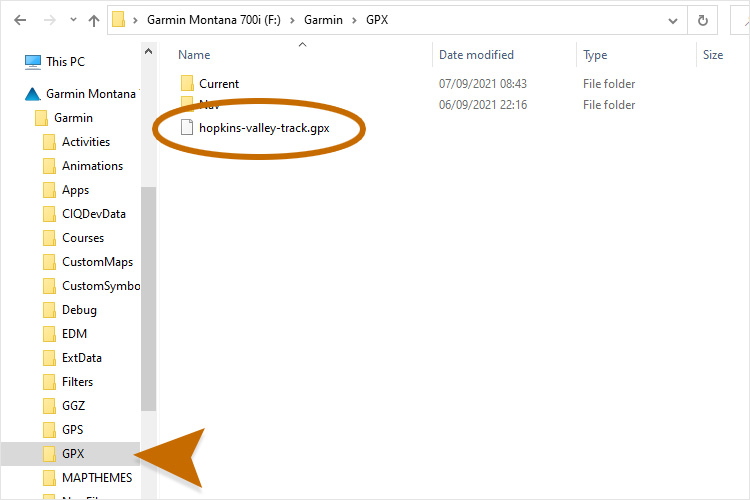Expand the chevron after Garmin Montana 700i (F:)
The width and height of the screenshot is (750, 500).
pyautogui.click(x=292, y=20)
